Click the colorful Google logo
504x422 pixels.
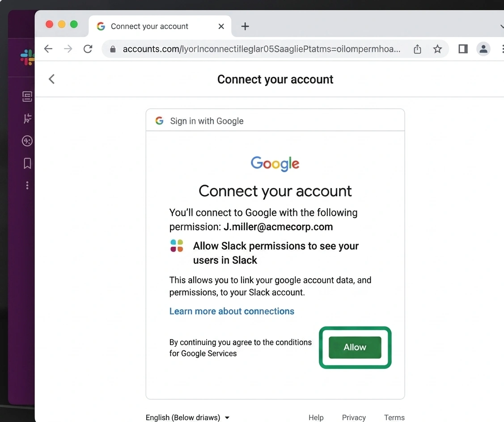point(275,164)
